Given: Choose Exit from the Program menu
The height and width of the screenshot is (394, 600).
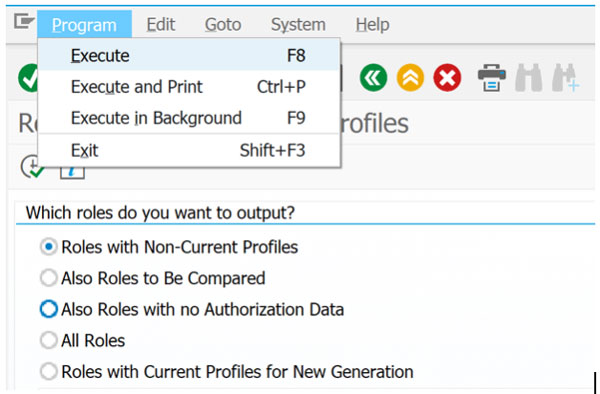Looking at the screenshot, I should coord(189,150).
